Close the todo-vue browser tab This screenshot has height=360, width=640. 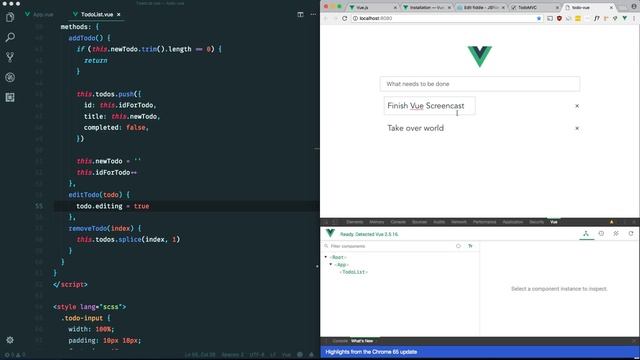tap(611, 7)
